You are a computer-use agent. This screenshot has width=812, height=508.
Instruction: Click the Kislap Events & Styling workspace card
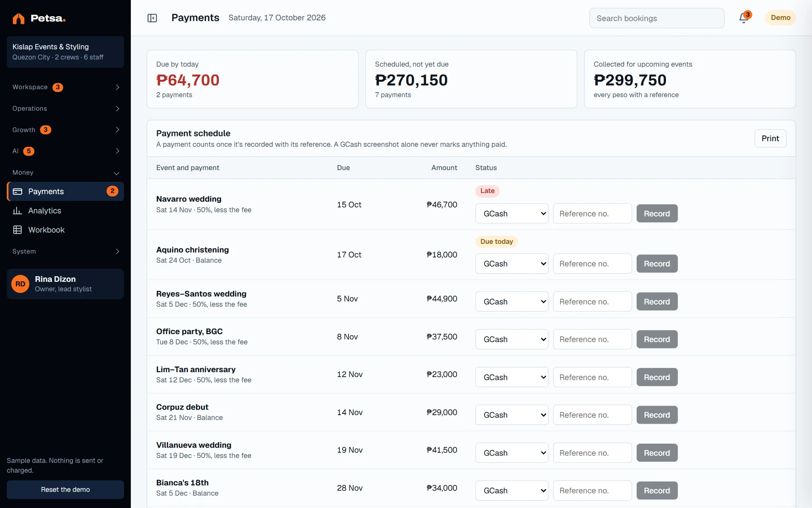tap(65, 52)
